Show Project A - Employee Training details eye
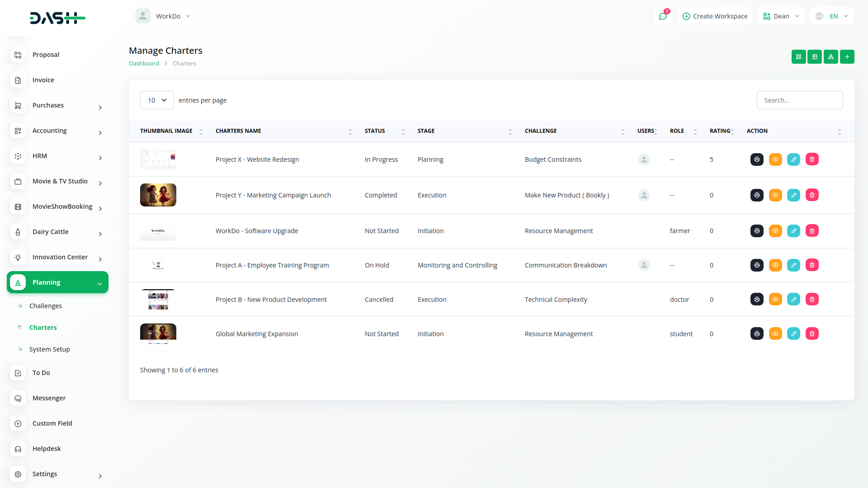Viewport: 868px width, 488px height. (x=775, y=265)
